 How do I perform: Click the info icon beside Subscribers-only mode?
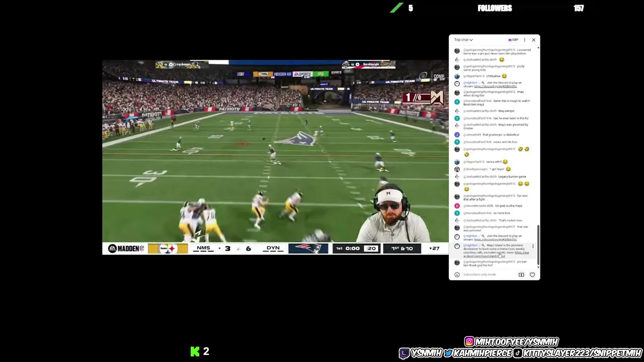click(457, 275)
